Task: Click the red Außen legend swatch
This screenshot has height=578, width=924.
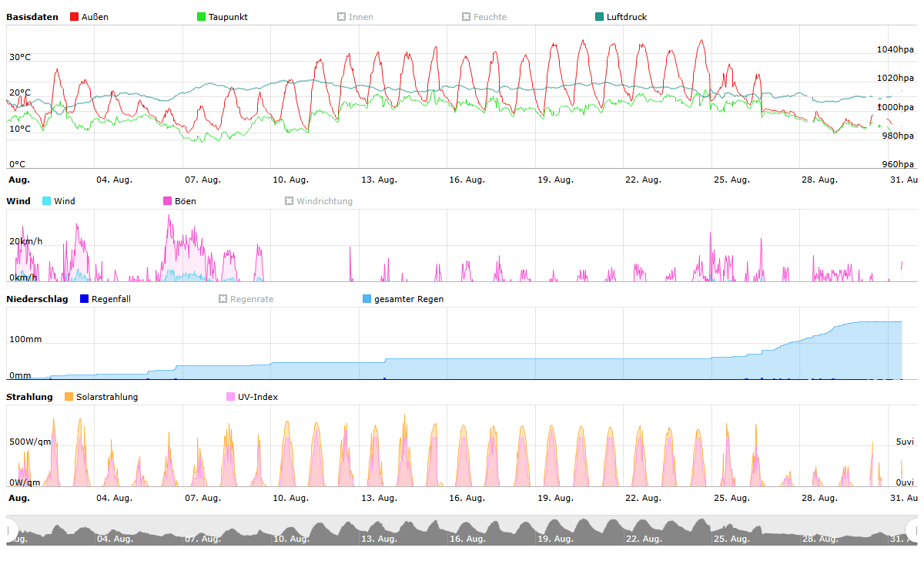Action: pyautogui.click(x=75, y=17)
